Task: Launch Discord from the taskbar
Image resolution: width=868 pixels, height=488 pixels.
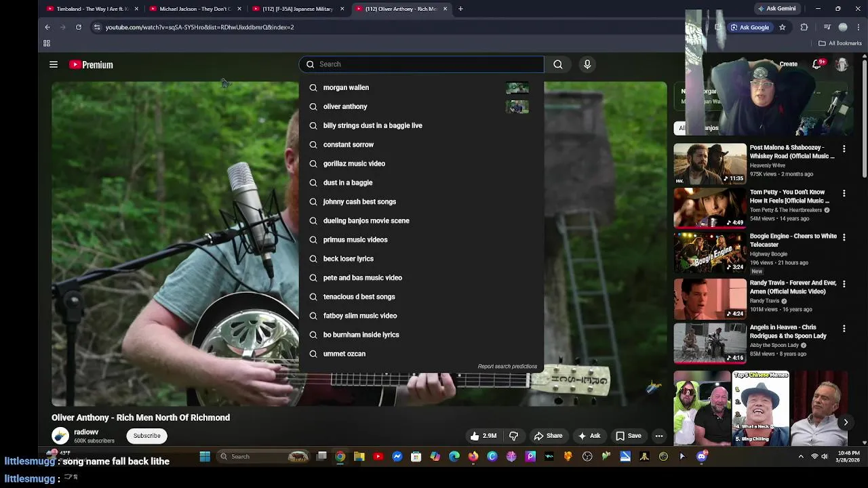Action: (x=701, y=456)
